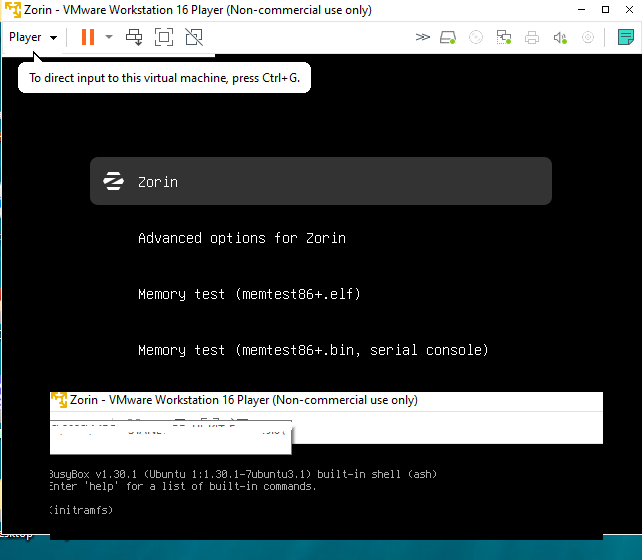Open the Player menu

point(33,37)
